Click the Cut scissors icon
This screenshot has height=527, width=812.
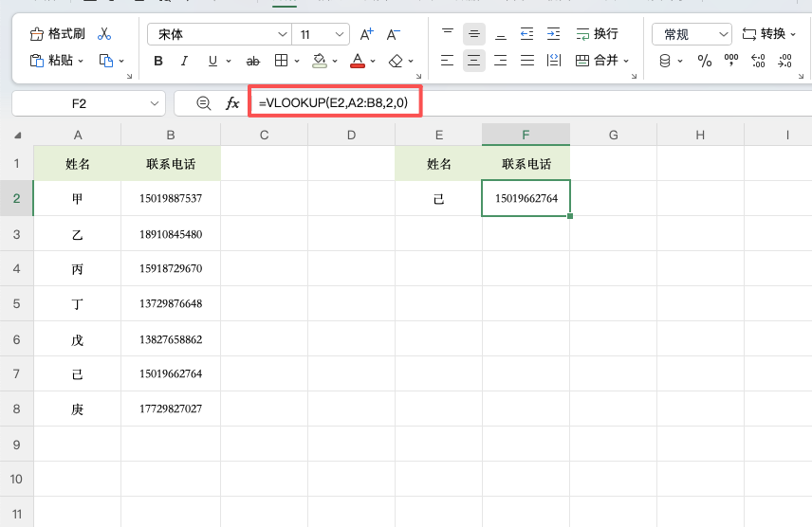click(104, 34)
